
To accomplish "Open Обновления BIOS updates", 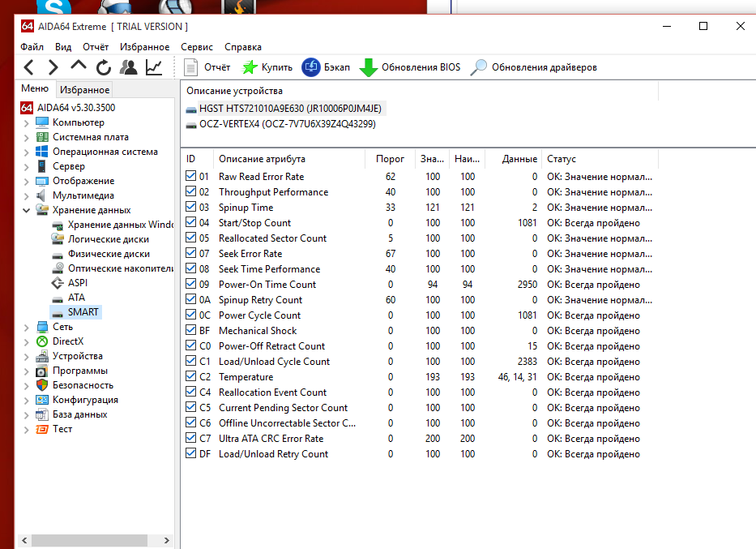I will coord(410,67).
